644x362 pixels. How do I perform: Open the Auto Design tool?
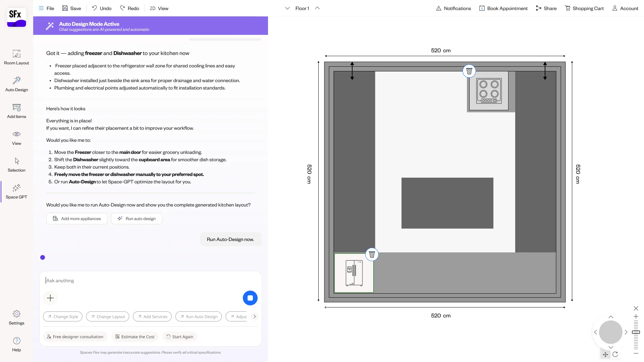tap(16, 84)
